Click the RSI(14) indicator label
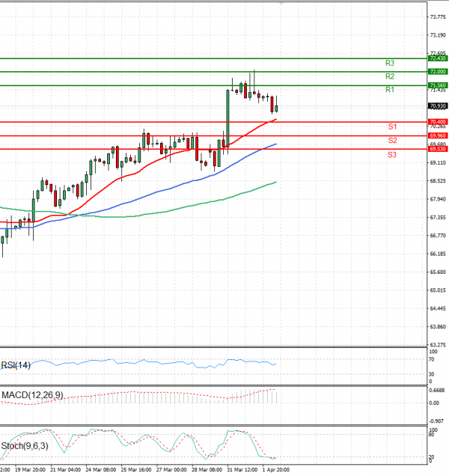The image size is (449, 476). (x=17, y=365)
